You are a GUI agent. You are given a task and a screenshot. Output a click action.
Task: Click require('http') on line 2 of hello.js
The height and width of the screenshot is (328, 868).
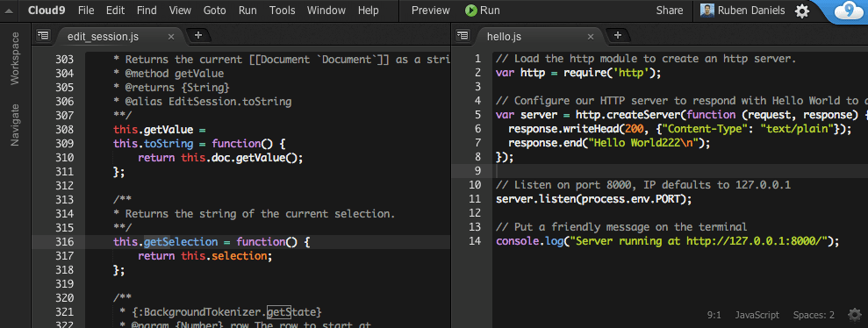[x=609, y=73]
